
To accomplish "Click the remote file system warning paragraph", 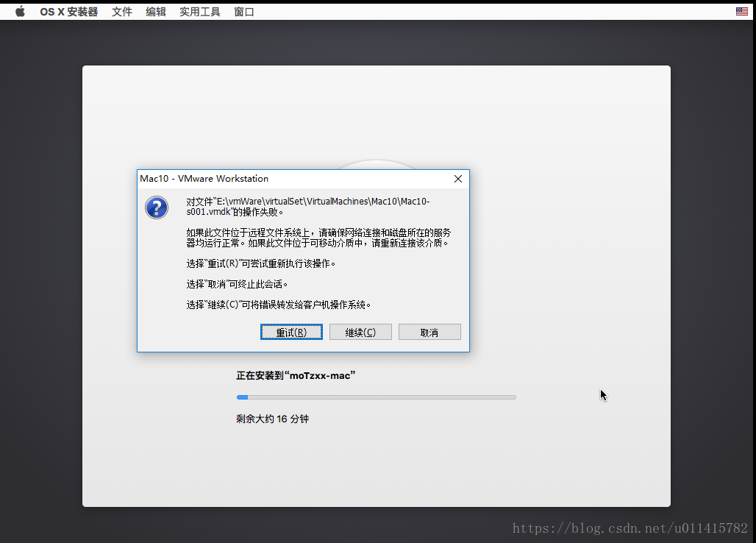I will tap(318, 238).
